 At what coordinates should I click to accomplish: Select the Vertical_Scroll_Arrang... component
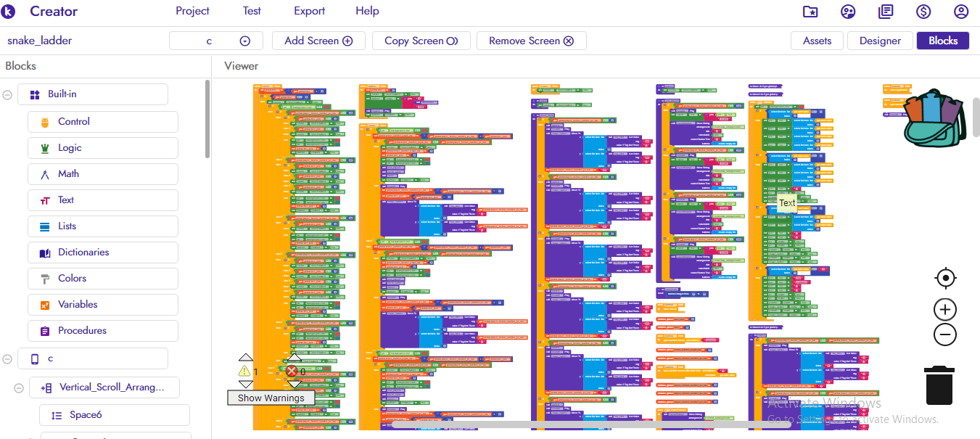tap(104, 387)
